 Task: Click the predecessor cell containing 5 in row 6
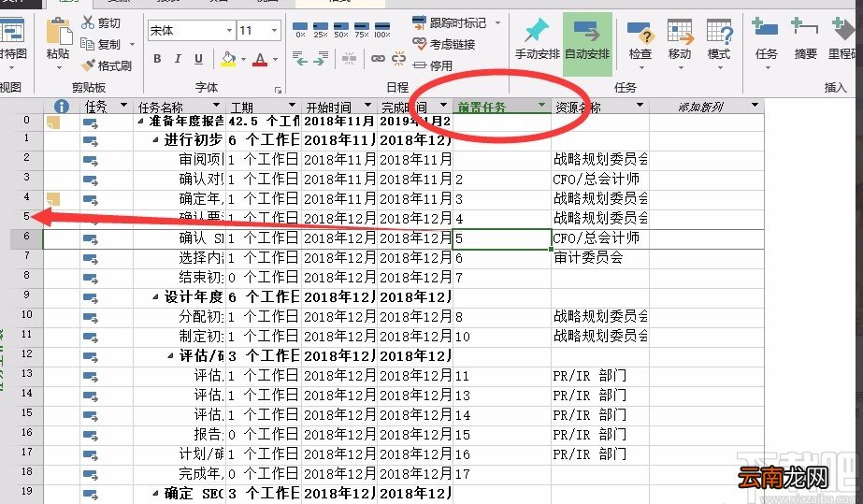pos(501,238)
